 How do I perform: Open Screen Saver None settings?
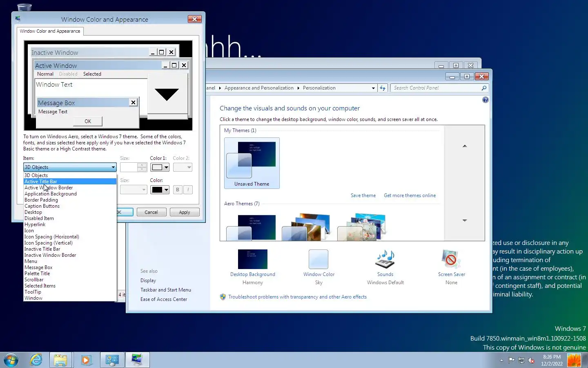451,267
